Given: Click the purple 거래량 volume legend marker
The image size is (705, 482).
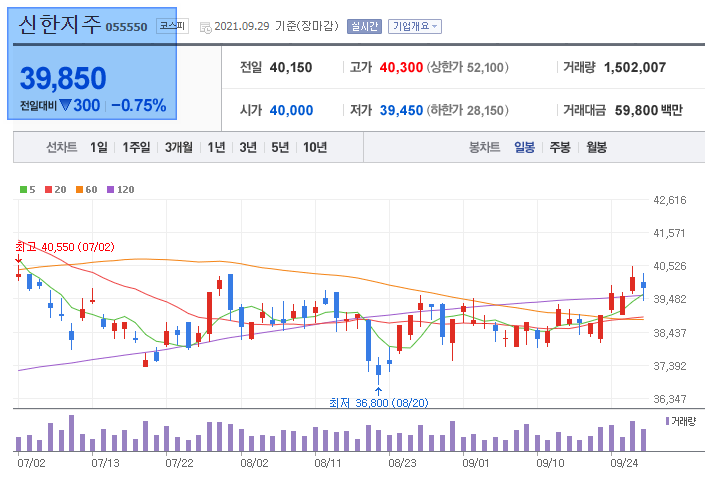Looking at the screenshot, I should pyautogui.click(x=667, y=421).
